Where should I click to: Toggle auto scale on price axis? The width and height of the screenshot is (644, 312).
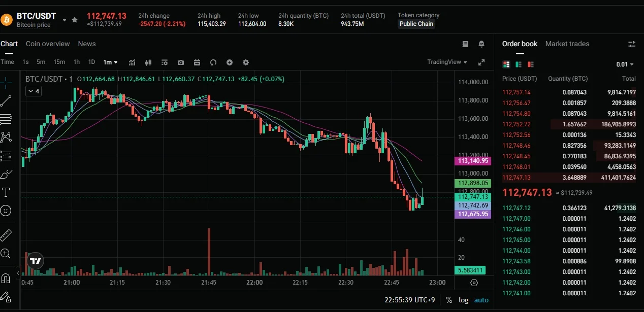click(x=481, y=300)
